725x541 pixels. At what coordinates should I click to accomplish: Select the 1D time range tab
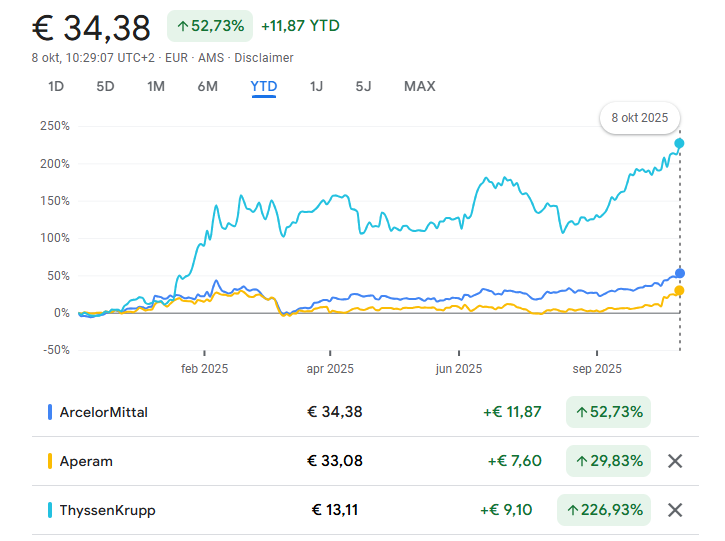click(x=56, y=86)
